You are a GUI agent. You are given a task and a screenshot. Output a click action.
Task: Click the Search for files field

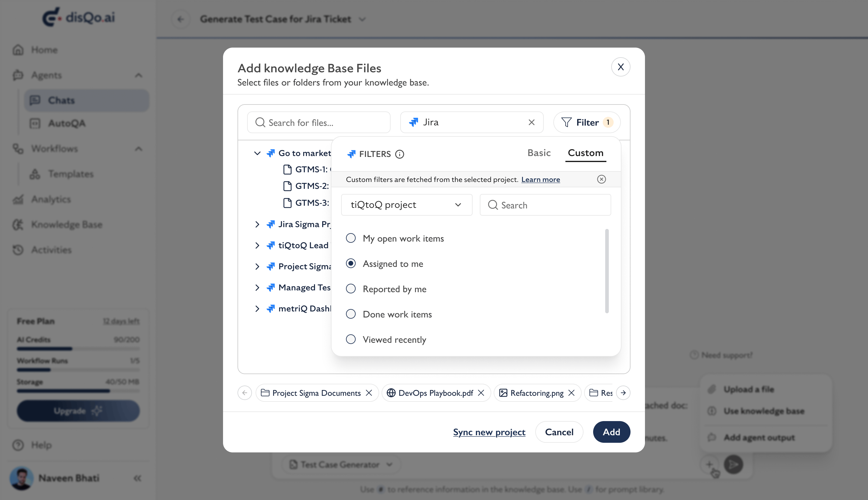319,122
